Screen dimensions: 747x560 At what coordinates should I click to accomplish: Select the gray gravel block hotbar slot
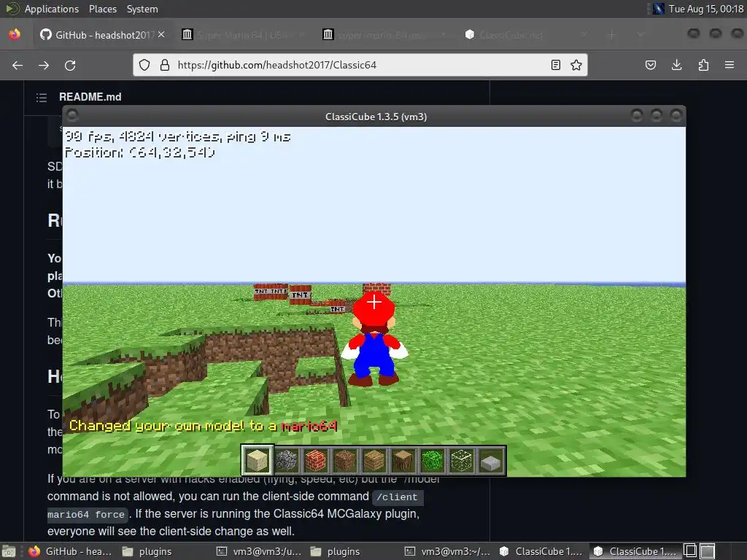[287, 461]
